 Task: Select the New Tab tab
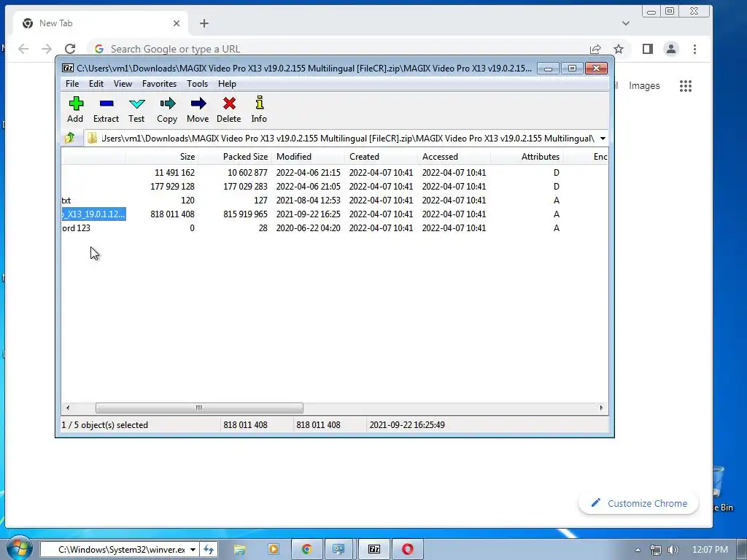click(101, 23)
